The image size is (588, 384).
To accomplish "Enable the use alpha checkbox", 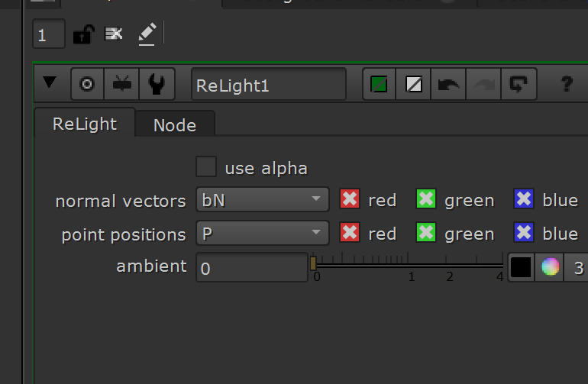I will pyautogui.click(x=206, y=166).
